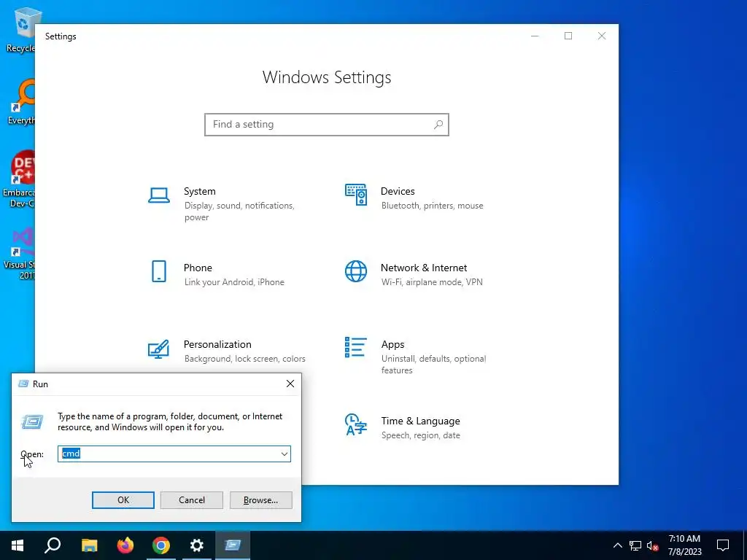This screenshot has width=747, height=560.
Task: Select the Everything desktop shortcut
Action: pos(20,102)
